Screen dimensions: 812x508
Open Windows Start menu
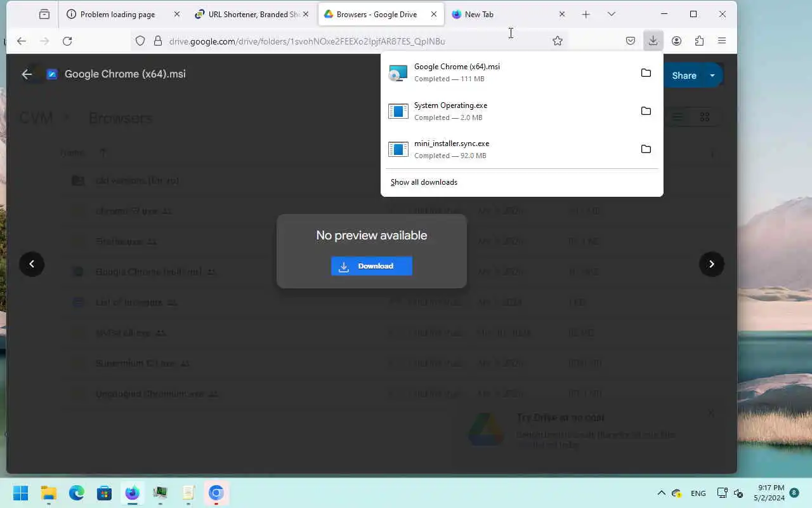click(x=20, y=493)
